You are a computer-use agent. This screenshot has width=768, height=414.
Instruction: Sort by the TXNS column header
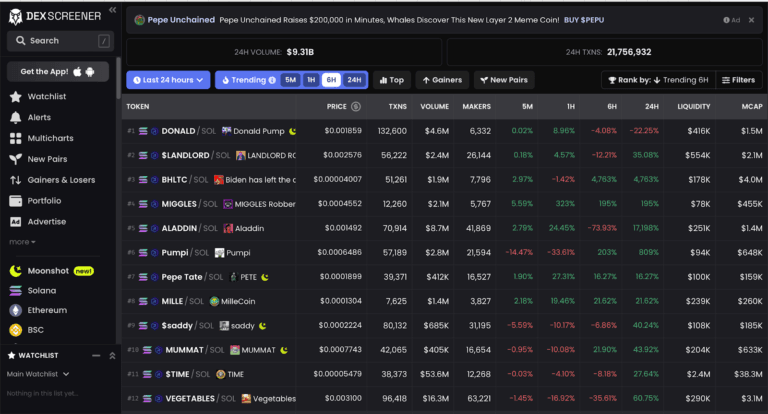(x=397, y=106)
